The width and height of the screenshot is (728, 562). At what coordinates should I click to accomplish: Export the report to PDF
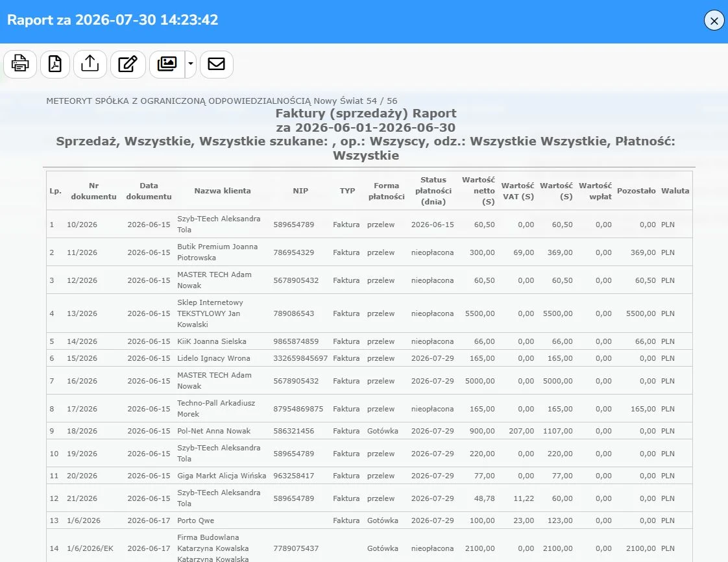coord(55,64)
